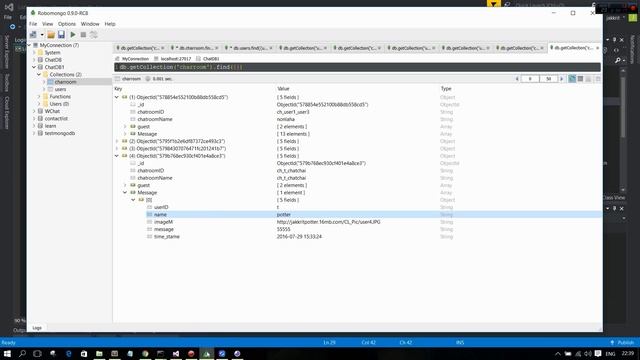Open the Connect button dropdown arrow
This screenshot has width=640, height=360.
tap(42, 35)
